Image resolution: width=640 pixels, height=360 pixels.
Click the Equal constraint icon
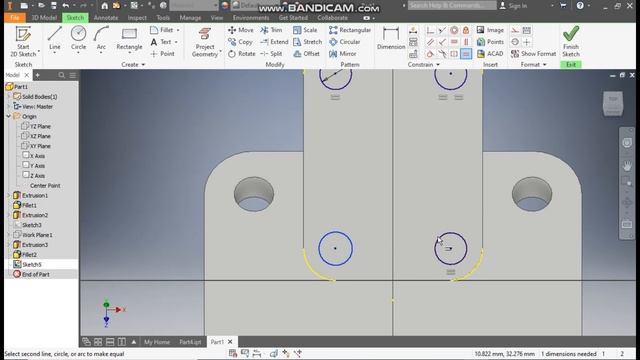coord(466,54)
